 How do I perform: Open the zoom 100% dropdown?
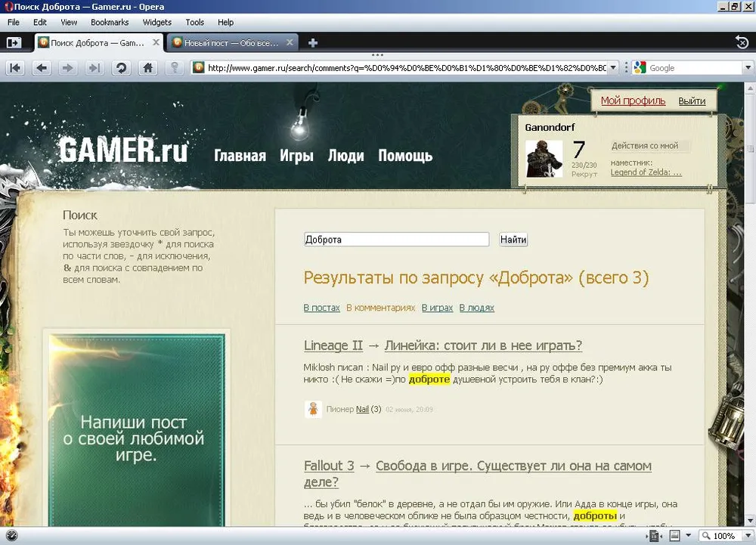[x=748, y=535]
